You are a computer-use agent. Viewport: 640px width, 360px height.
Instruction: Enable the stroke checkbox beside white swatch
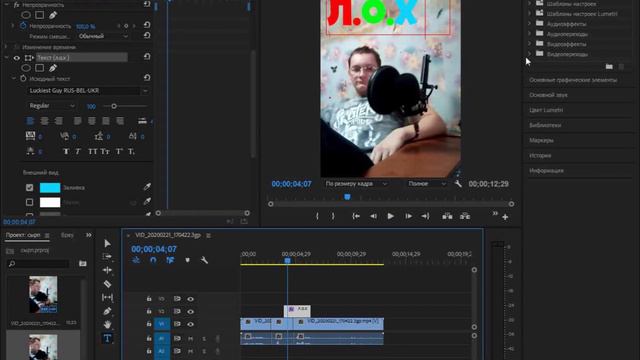click(29, 202)
